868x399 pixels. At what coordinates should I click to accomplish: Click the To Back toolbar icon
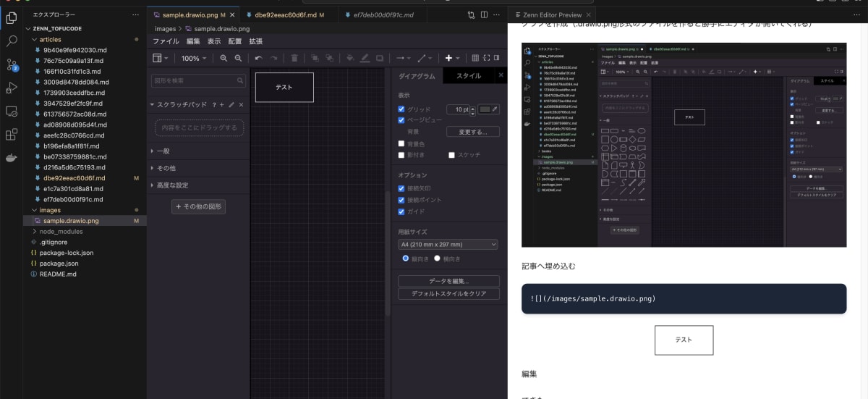click(329, 58)
